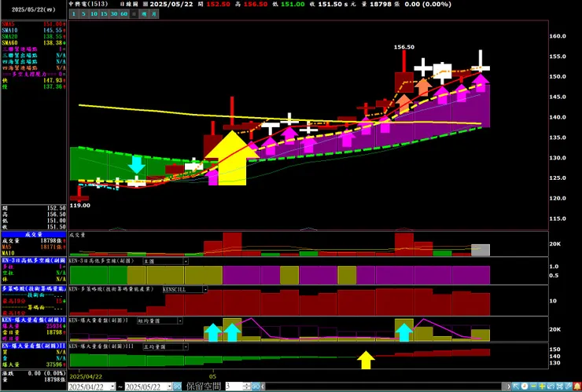582x392 pixels.
Task: Click the KEN-3日高低多空線 panel header on left
Action: (34, 260)
